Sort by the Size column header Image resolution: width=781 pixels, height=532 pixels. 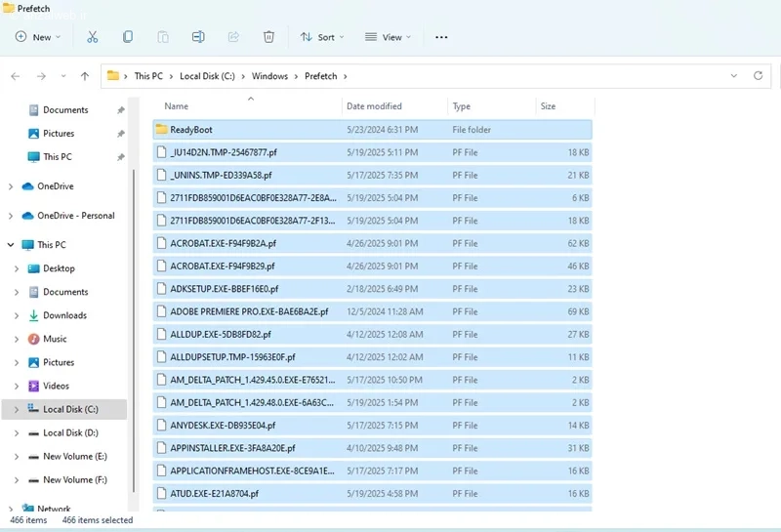click(548, 106)
